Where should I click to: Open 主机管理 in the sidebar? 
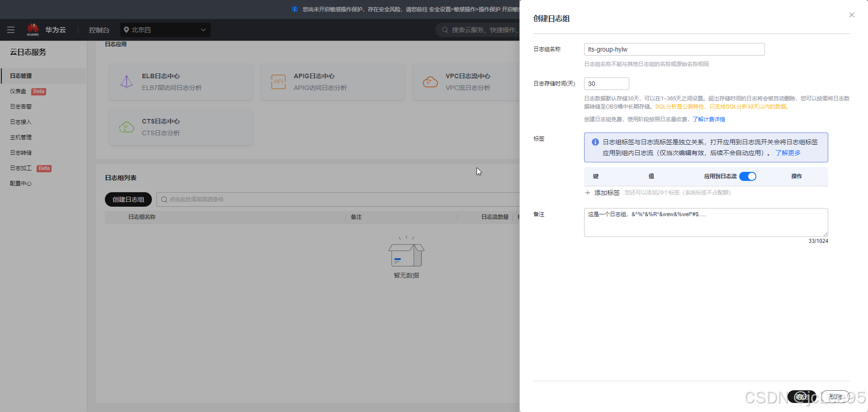tap(21, 137)
